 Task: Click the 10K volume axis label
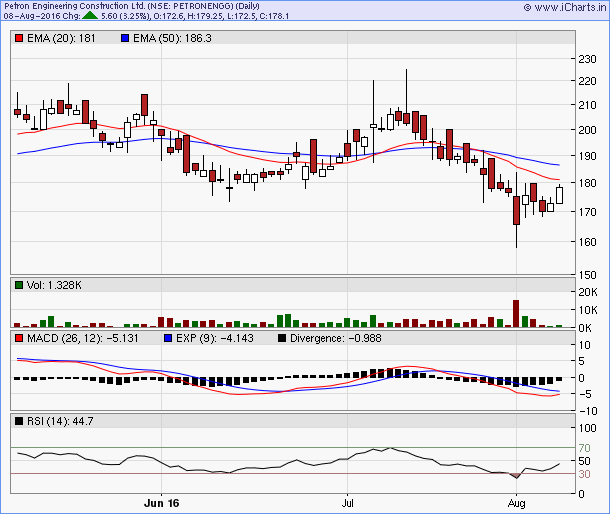[588, 310]
